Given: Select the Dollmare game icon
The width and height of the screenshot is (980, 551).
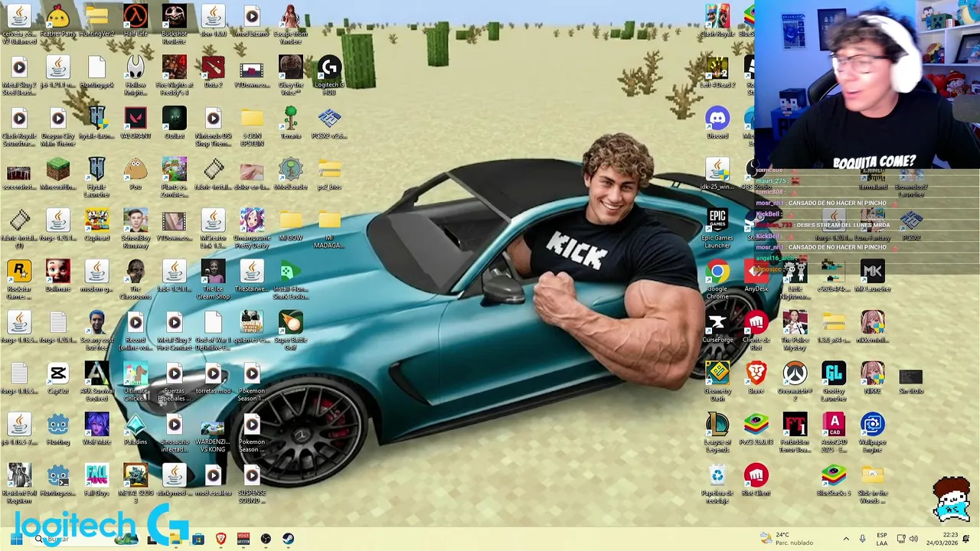Looking at the screenshot, I should pos(58,275).
